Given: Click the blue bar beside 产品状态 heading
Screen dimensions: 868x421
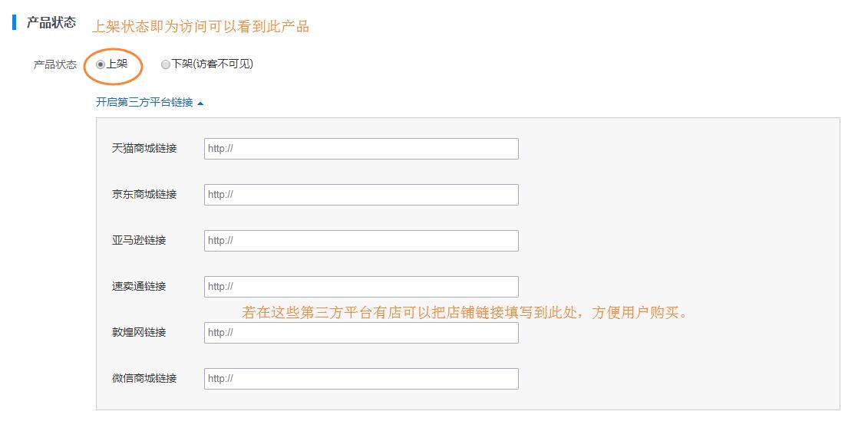Looking at the screenshot, I should (x=14, y=22).
